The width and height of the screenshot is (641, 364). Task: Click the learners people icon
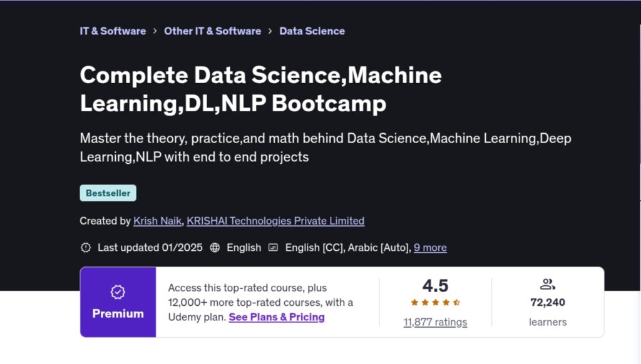547,284
